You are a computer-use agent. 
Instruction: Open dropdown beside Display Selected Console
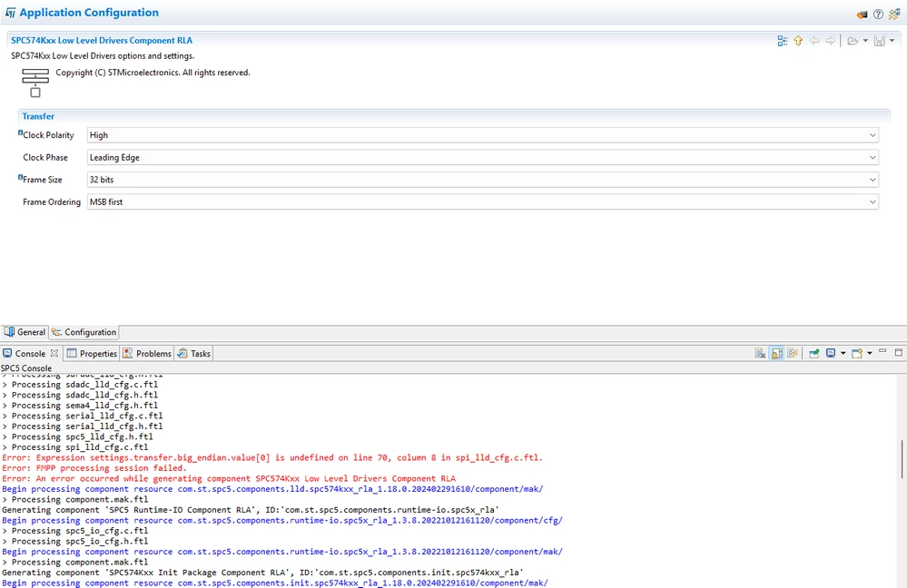[843, 353]
